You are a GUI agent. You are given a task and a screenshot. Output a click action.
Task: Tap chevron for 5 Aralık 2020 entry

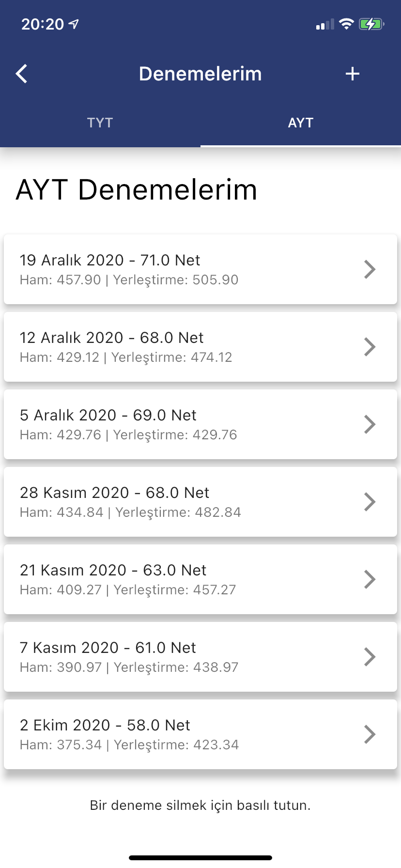click(x=370, y=424)
